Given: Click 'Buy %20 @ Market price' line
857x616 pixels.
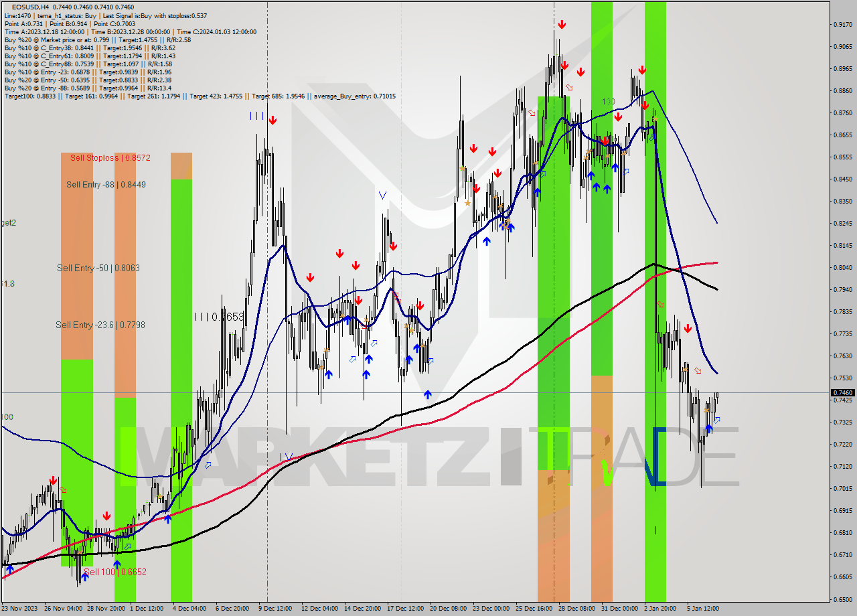Looking at the screenshot, I should 97,40.
